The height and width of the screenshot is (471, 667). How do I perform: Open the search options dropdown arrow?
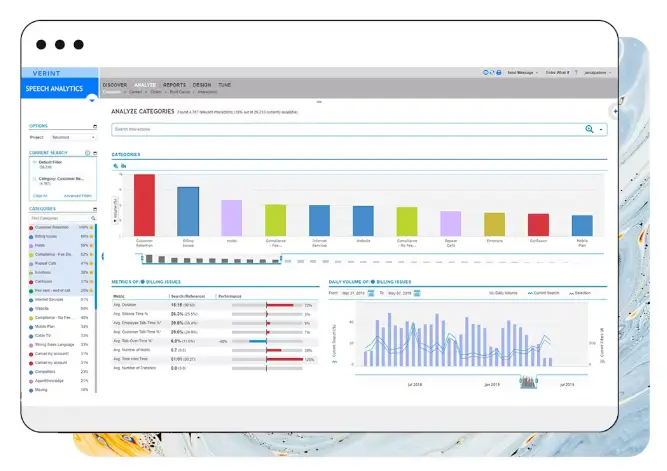pos(601,129)
